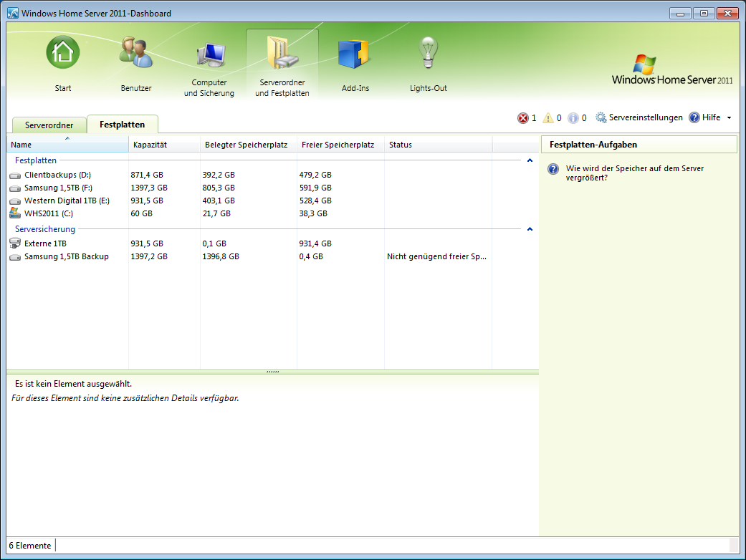Open 'Wie wird der Speicher vergrößert' link
This screenshot has width=746, height=560.
(635, 173)
